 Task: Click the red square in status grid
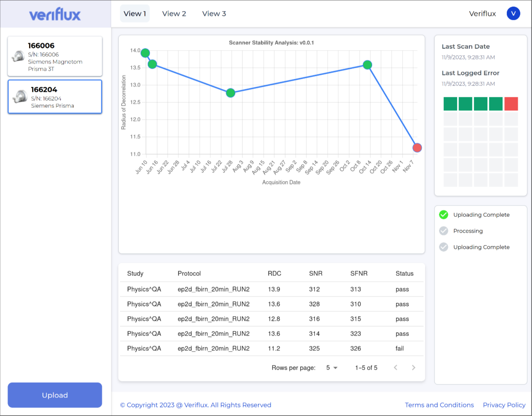click(511, 104)
